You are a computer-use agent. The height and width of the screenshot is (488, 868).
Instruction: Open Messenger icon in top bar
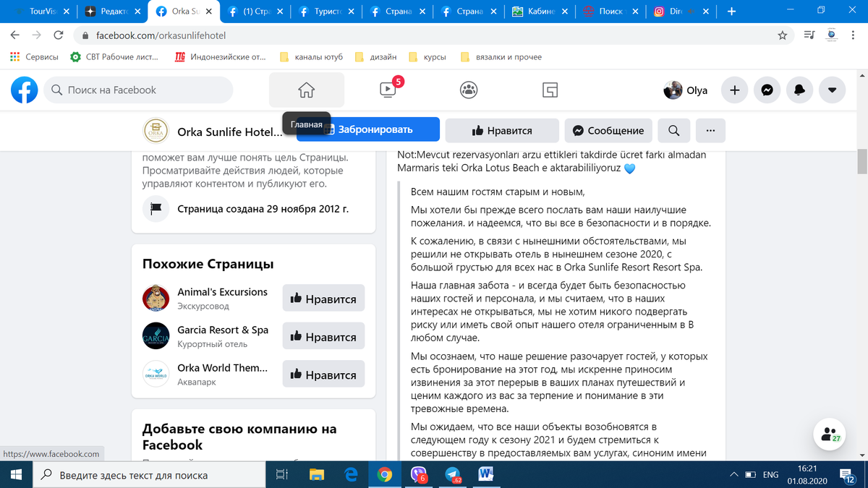767,90
